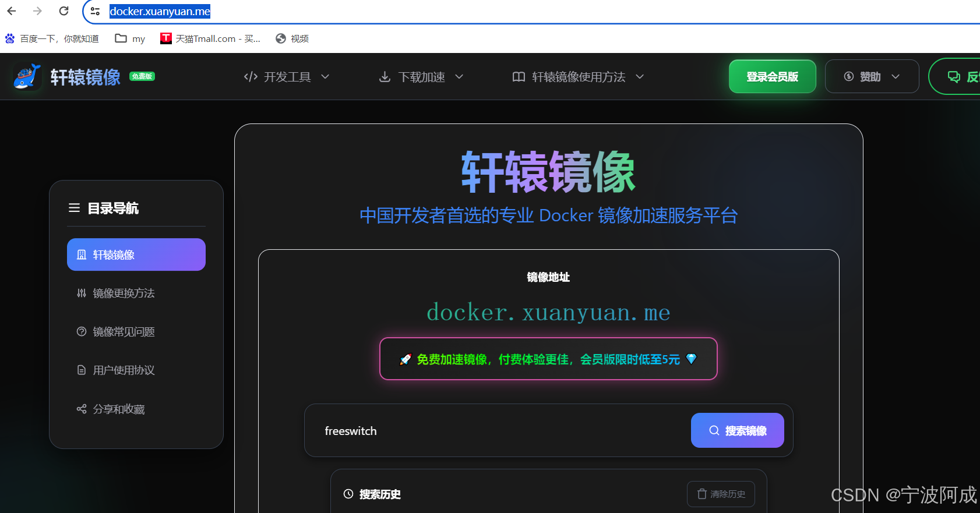Open the 轩辕镜像使用方法 menu
Viewport: 980px width, 513px height.
[578, 77]
